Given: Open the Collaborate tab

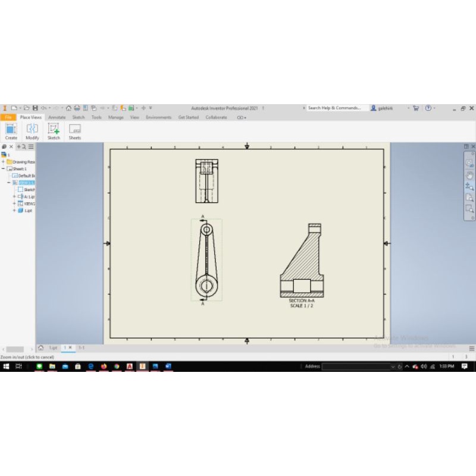Looking at the screenshot, I should click(x=216, y=117).
